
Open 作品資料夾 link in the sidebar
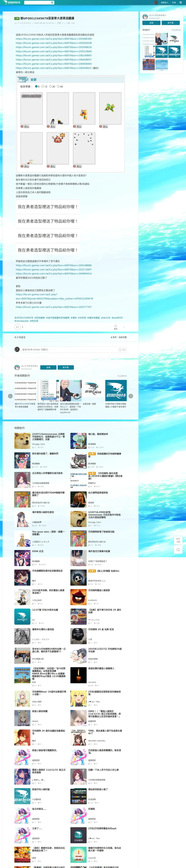point(176,30)
